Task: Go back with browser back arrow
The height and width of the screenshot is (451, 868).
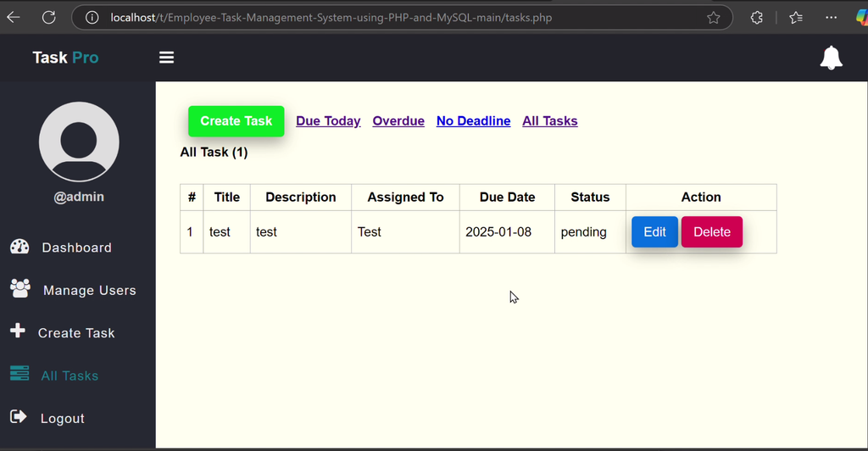Action: 14,18
